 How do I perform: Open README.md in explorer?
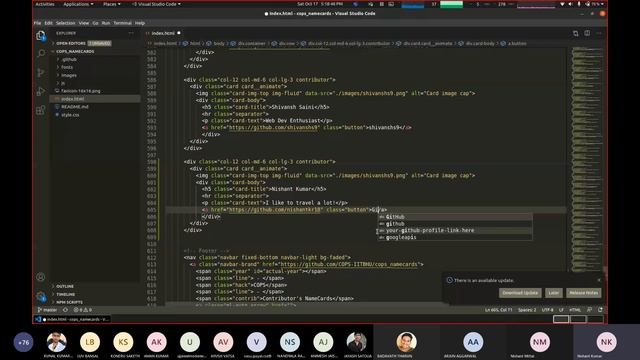(x=96, y=107)
